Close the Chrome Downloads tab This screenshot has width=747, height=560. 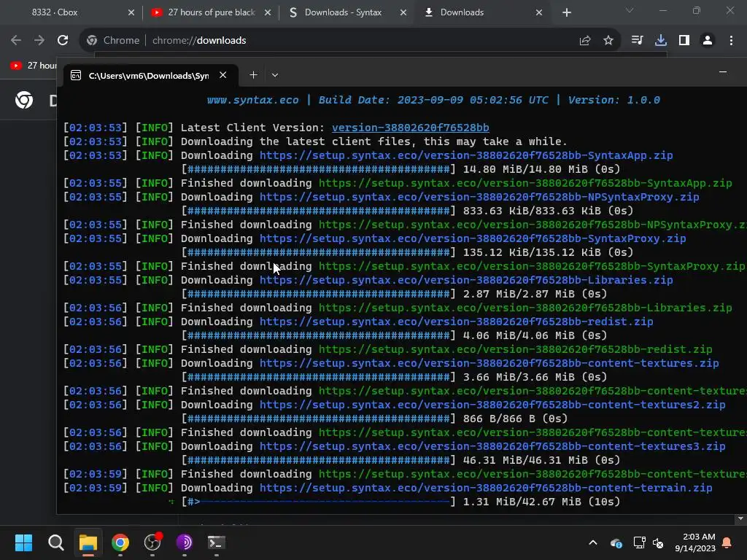(539, 12)
